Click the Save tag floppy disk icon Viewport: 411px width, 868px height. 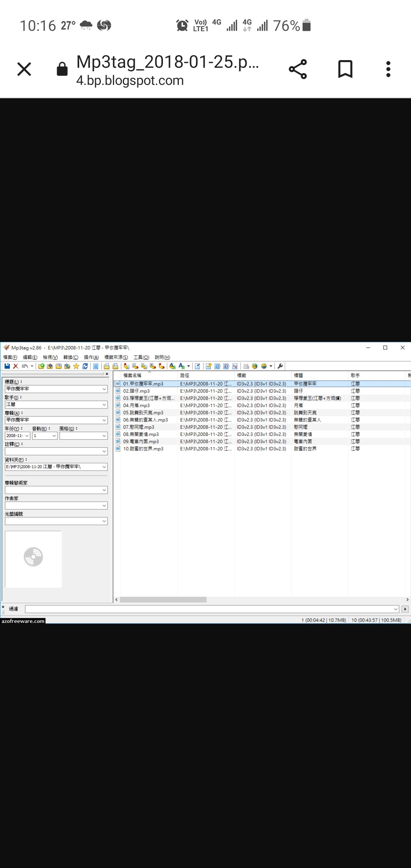point(7,366)
